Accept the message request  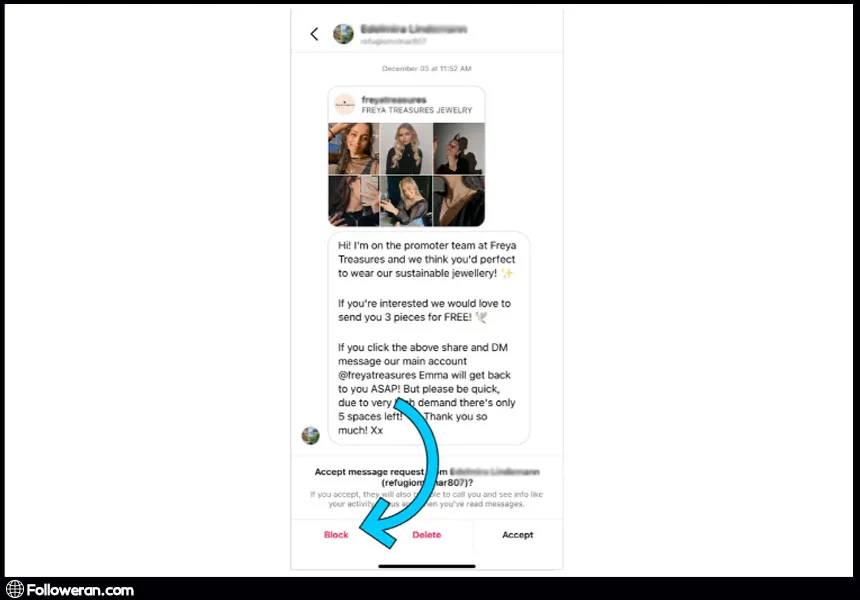pos(518,535)
